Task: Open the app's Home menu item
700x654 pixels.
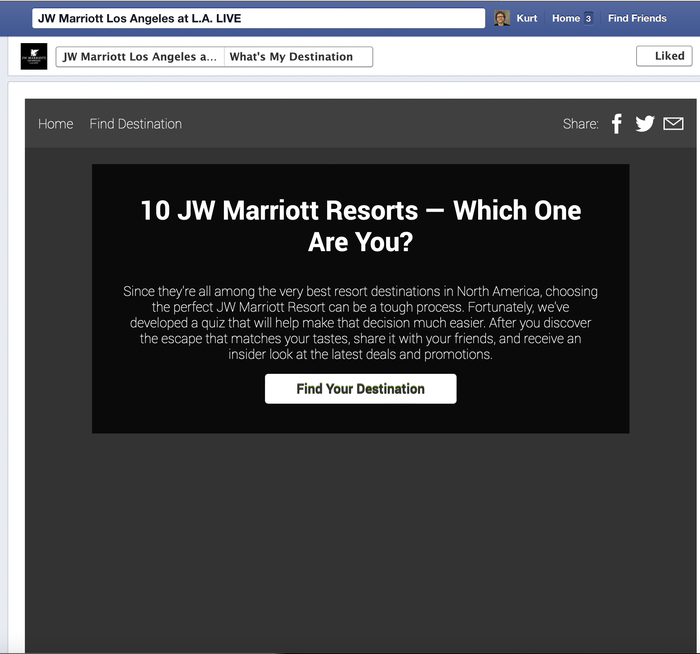Action: (x=56, y=124)
